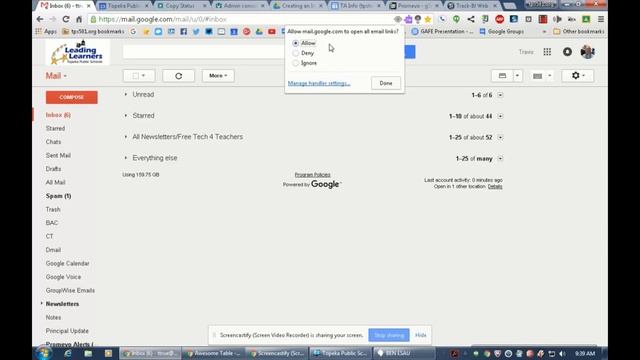
Task: Open the Other bookmarks folder
Action: [x=579, y=31]
